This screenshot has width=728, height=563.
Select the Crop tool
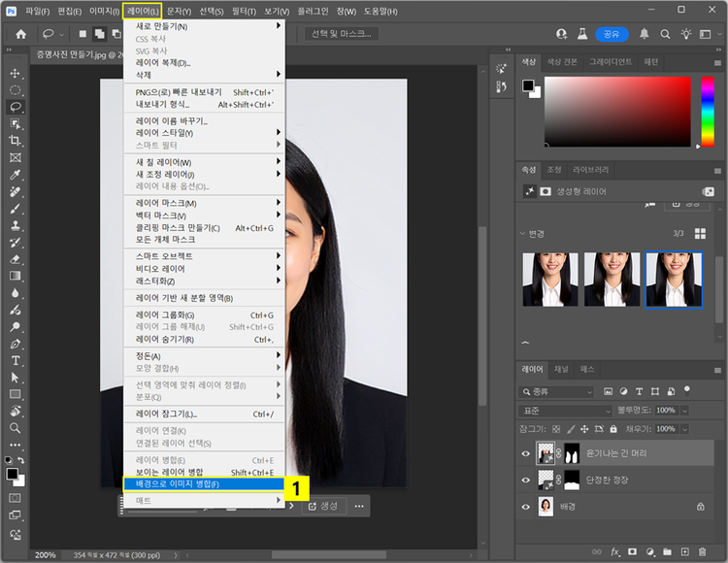[x=16, y=141]
